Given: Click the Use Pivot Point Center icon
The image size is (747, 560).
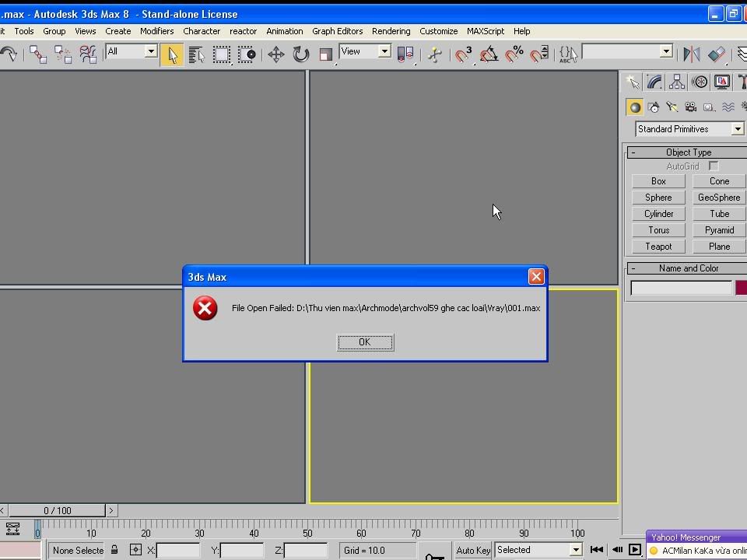Looking at the screenshot, I should 405,54.
